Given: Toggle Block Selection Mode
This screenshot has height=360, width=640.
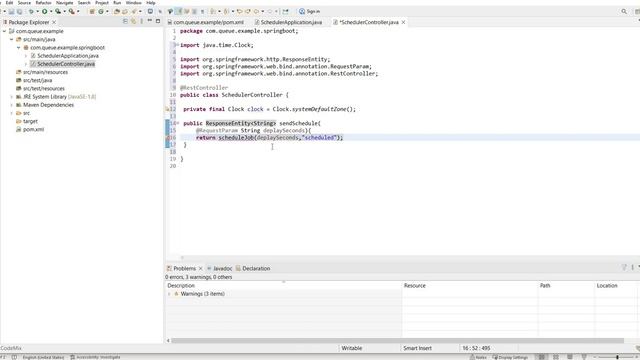Looking at the screenshot, I should point(194,11).
